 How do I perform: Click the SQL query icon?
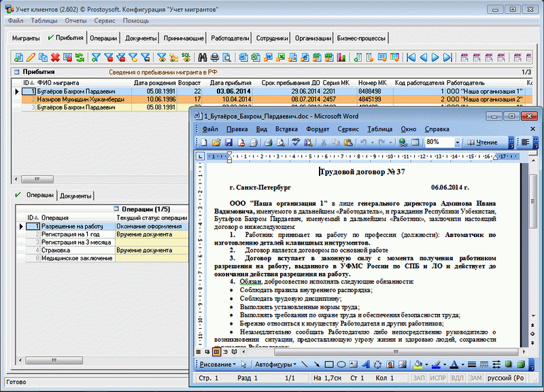tap(185, 57)
